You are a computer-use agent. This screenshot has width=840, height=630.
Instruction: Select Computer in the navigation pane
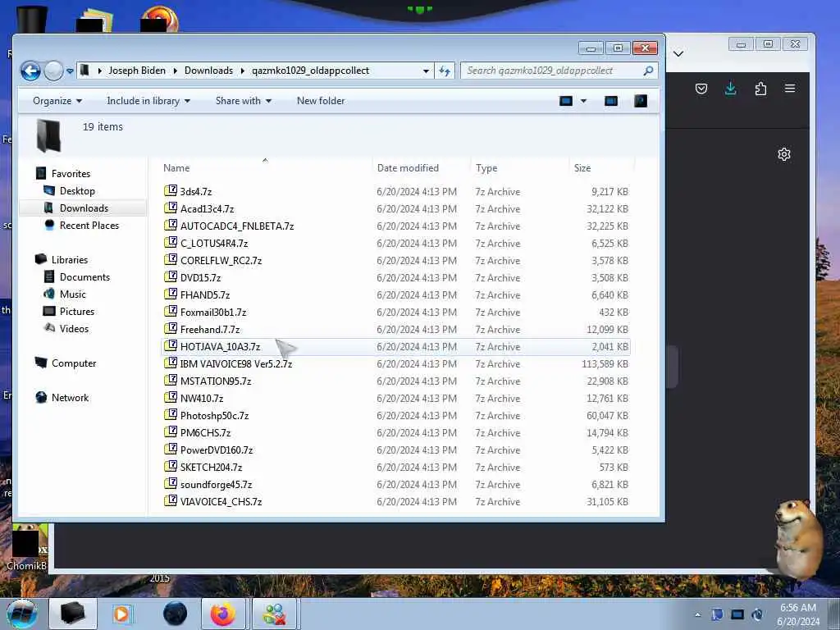point(73,363)
